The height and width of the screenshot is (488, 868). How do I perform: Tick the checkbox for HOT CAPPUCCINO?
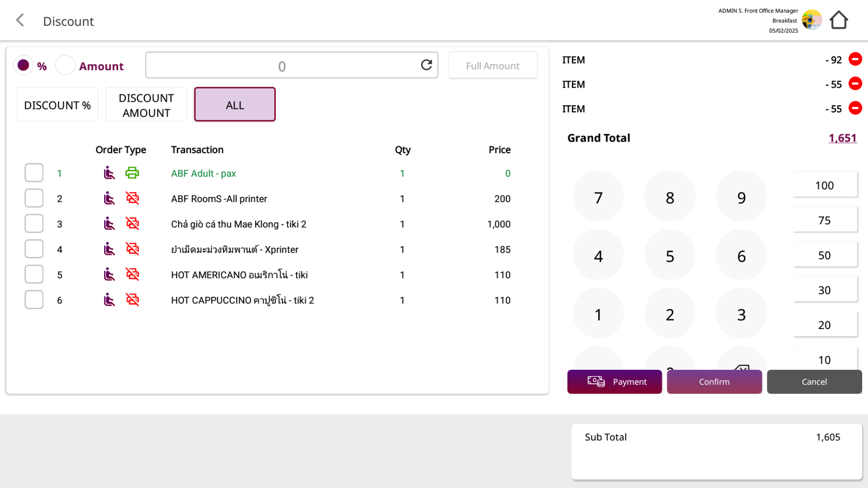pos(34,300)
